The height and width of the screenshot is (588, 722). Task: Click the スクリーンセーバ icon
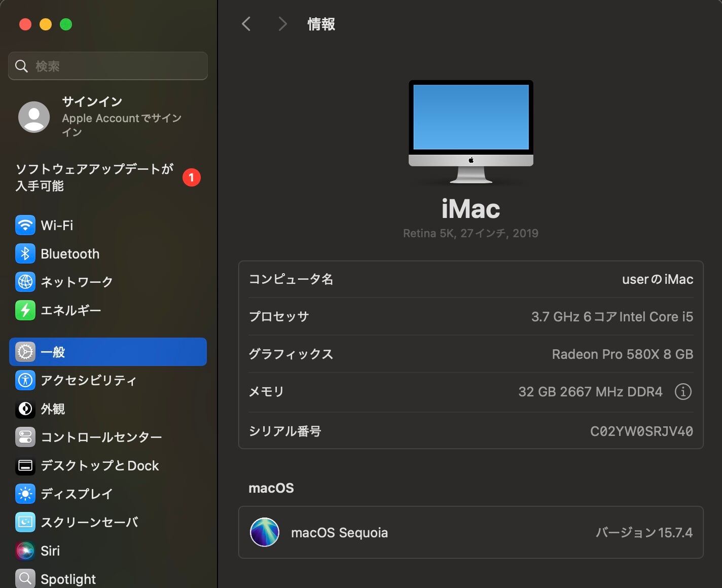point(25,522)
